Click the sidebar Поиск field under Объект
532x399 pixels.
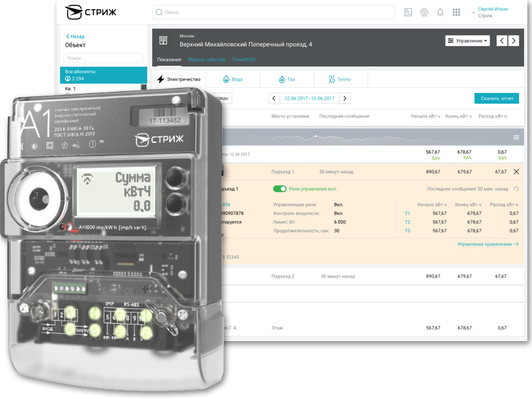click(x=104, y=58)
